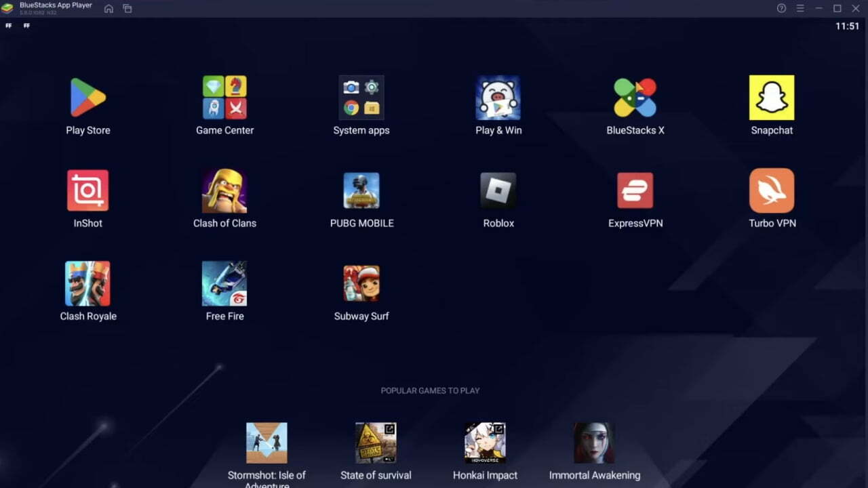Launch BlueStacks X
Image resolution: width=868 pixels, height=488 pixels.
pos(635,98)
